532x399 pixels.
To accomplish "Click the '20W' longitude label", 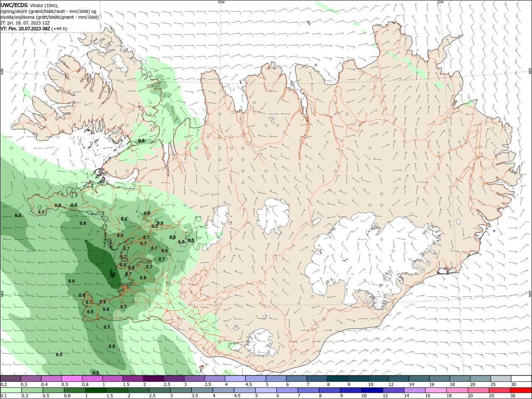I will click(x=221, y=2).
